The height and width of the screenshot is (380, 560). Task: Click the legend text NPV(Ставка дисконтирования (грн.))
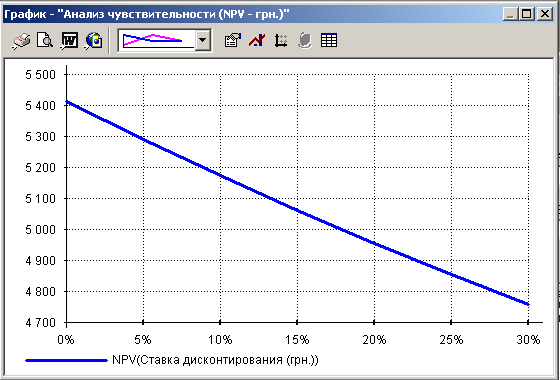(215, 360)
